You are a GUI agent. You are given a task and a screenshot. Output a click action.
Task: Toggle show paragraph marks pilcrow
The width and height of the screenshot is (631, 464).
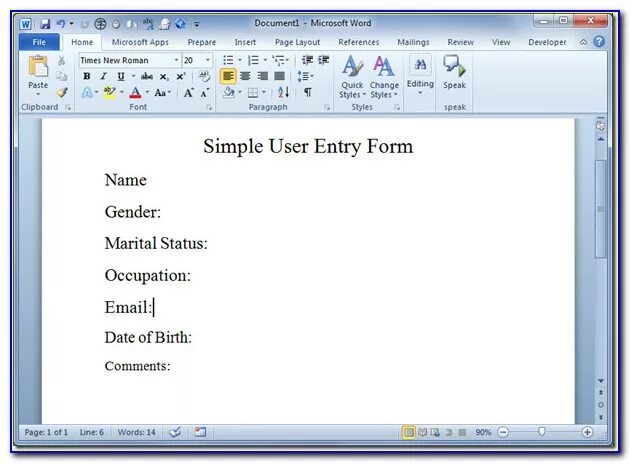click(x=308, y=93)
